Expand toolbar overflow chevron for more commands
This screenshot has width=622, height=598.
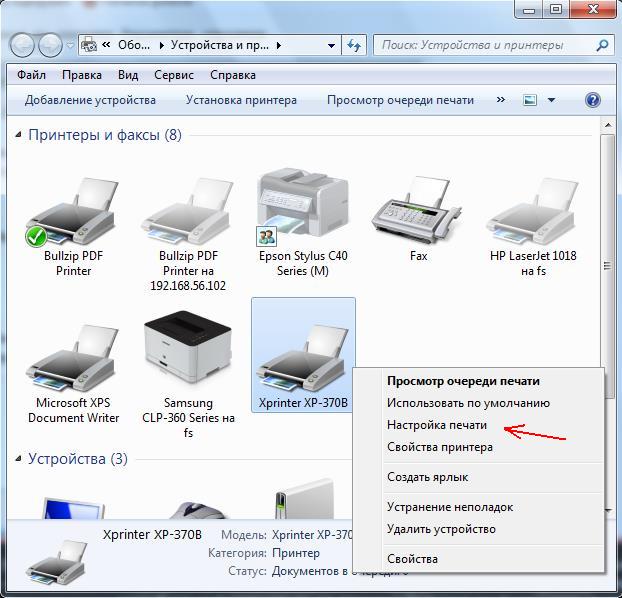(x=498, y=100)
